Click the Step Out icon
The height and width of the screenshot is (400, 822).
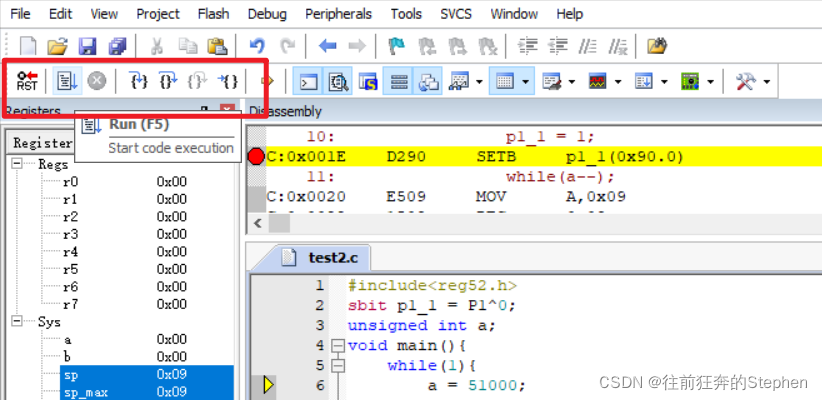[x=198, y=81]
